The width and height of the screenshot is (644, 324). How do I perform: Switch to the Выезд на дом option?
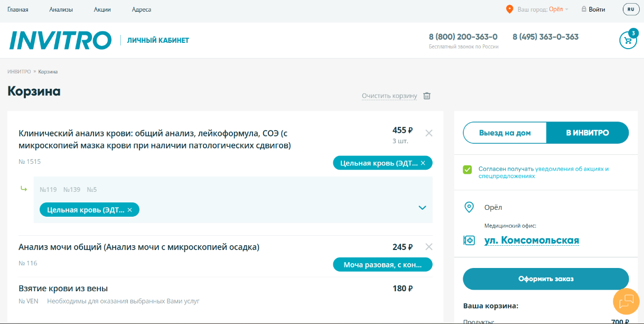coord(505,133)
